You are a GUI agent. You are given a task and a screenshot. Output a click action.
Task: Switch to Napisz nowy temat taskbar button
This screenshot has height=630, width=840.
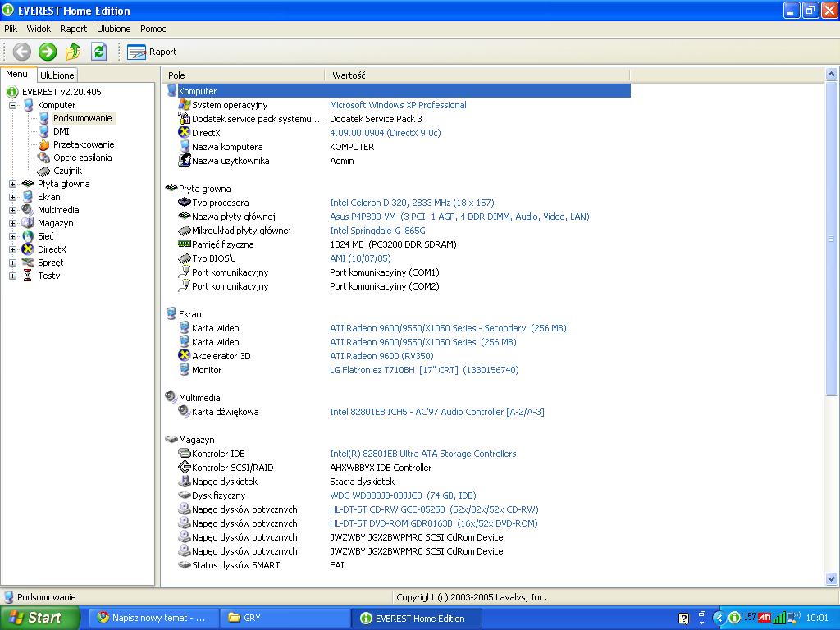tap(153, 619)
